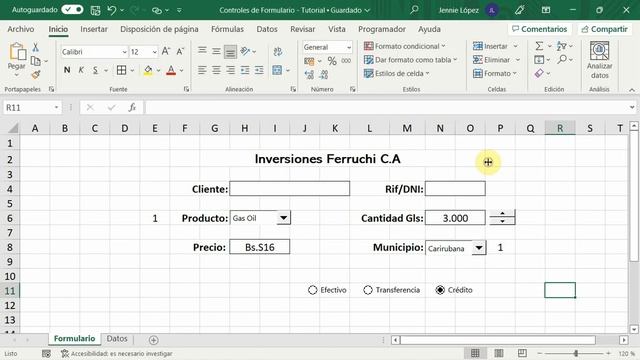
Task: Undo the last action
Action: (x=111, y=10)
